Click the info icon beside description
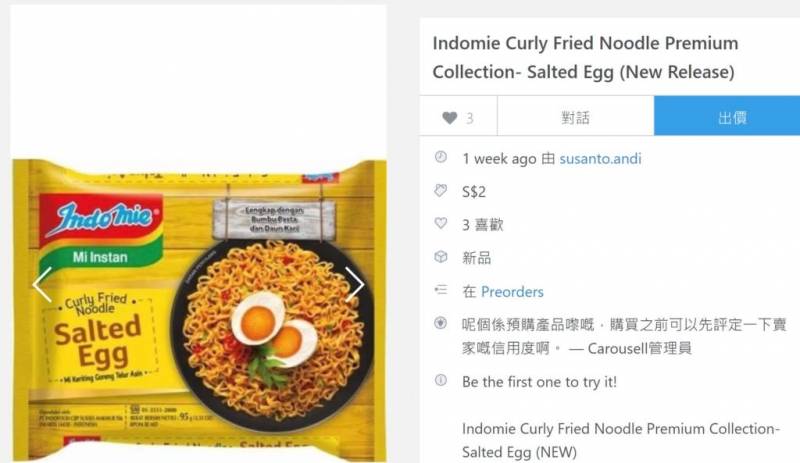 (441, 380)
